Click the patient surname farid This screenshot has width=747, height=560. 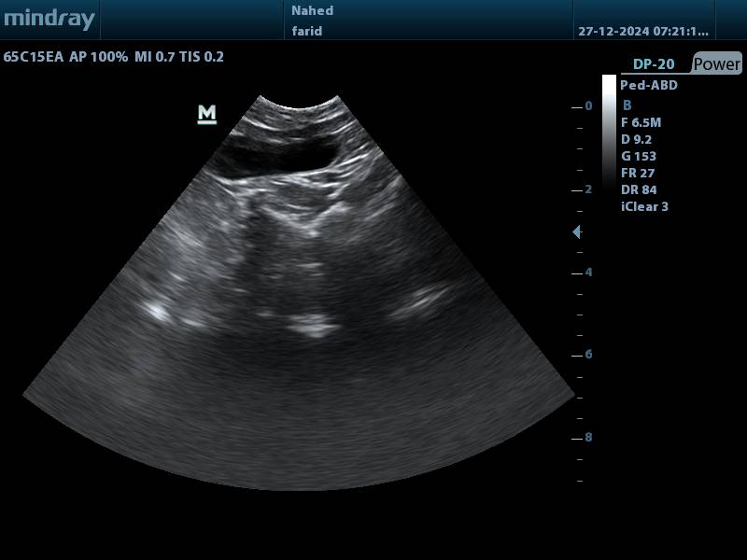tap(307, 31)
